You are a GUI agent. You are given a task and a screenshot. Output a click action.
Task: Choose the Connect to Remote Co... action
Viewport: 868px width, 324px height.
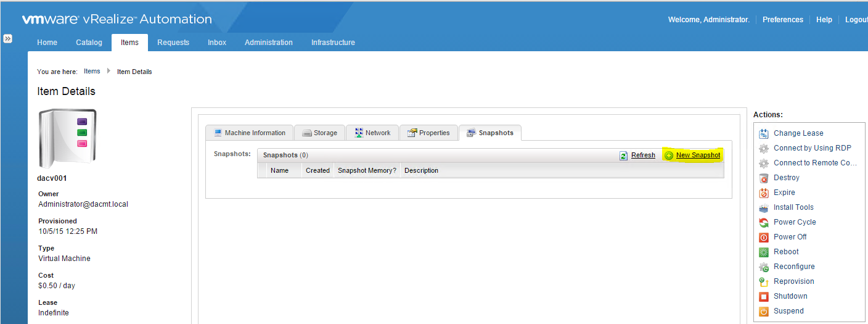816,163
